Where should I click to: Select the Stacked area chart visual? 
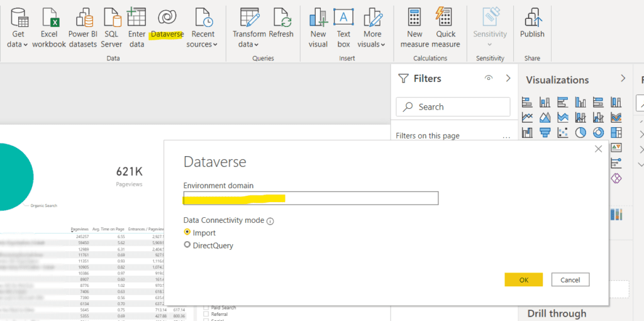click(x=563, y=118)
